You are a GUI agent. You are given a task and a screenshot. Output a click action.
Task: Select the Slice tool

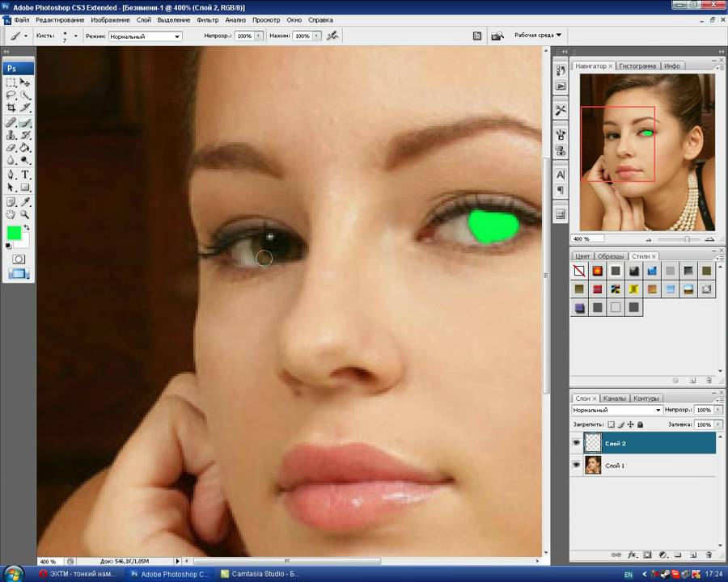tap(25, 108)
